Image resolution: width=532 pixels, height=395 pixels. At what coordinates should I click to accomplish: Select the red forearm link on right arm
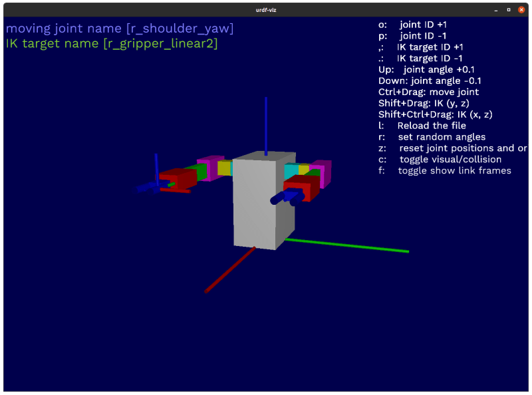point(301,188)
